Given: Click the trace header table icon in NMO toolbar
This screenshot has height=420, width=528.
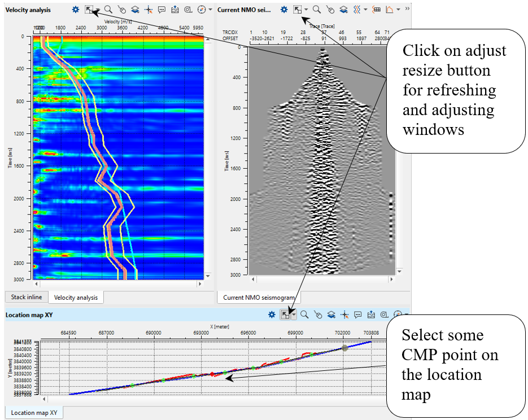Looking at the screenshot, I should (377, 10).
